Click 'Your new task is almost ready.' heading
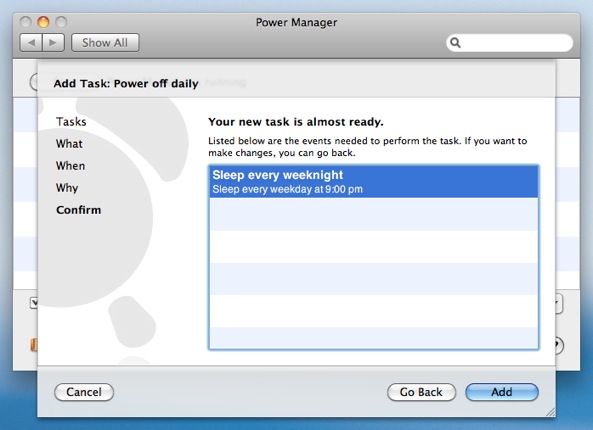This screenshot has width=593, height=430. [x=296, y=122]
